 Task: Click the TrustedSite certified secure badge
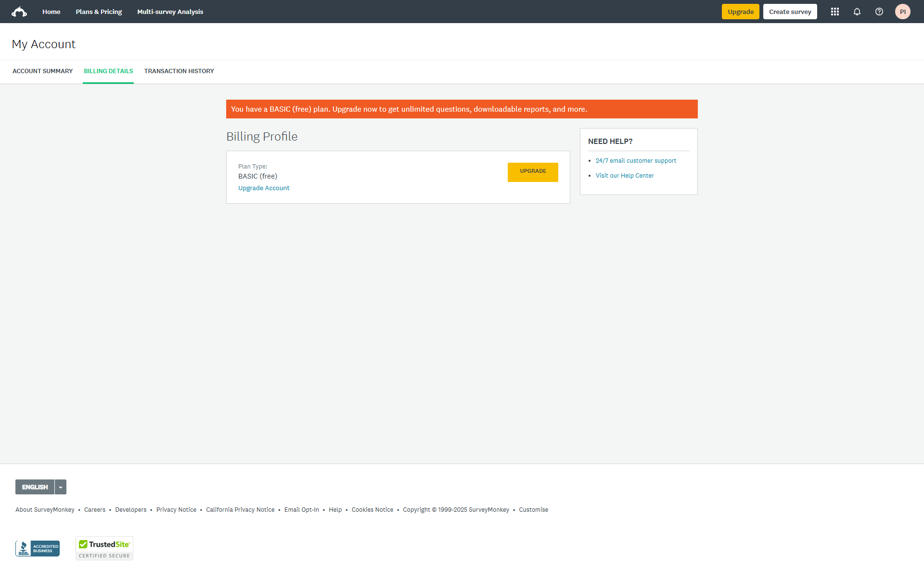tap(104, 548)
